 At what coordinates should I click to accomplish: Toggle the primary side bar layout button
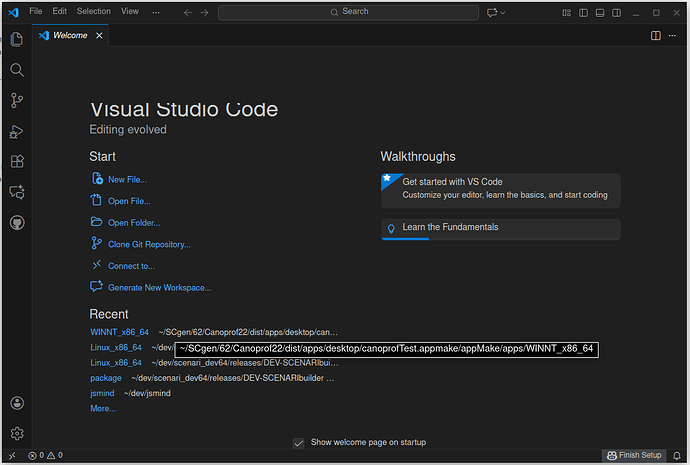(583, 12)
